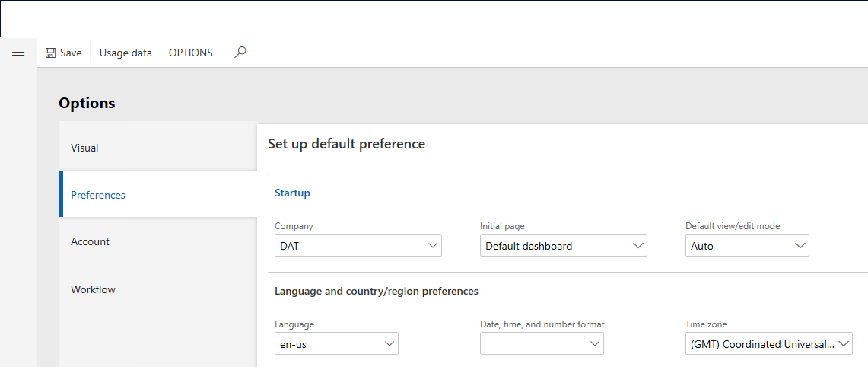Screen dimensions: 868x367
Task: Select the Preferences tab
Action: pos(158,195)
